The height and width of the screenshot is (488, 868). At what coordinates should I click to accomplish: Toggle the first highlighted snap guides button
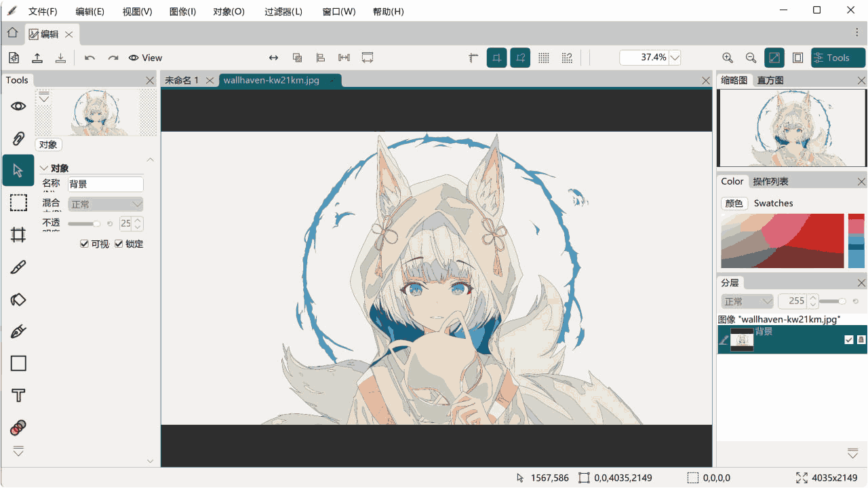496,58
